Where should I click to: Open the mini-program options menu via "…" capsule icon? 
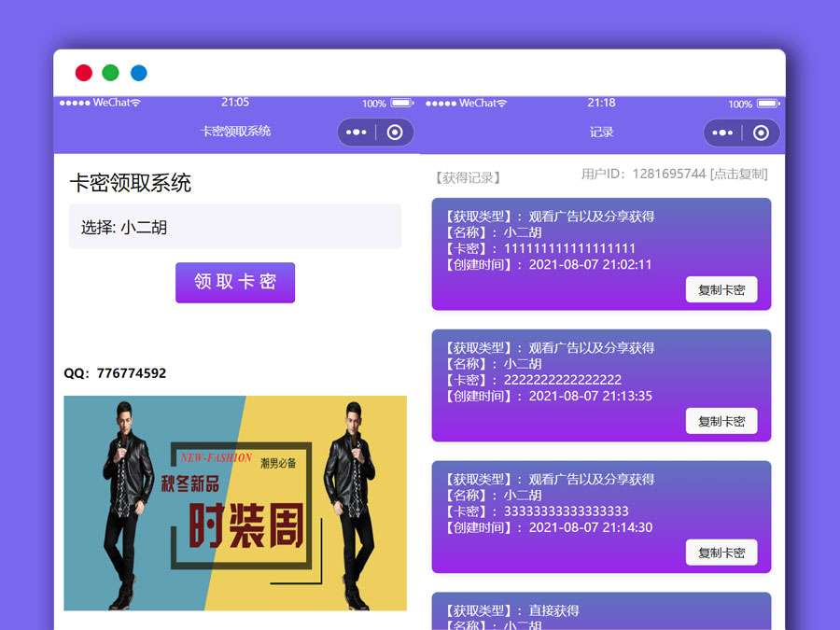356,132
